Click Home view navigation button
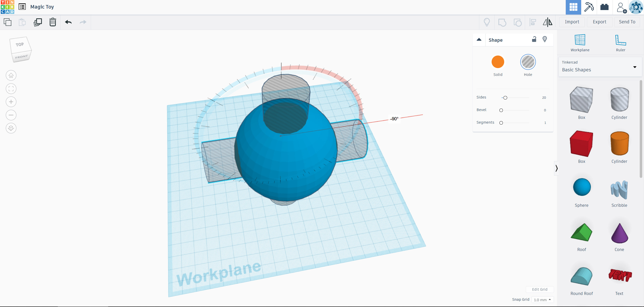644x307 pixels. click(11, 75)
